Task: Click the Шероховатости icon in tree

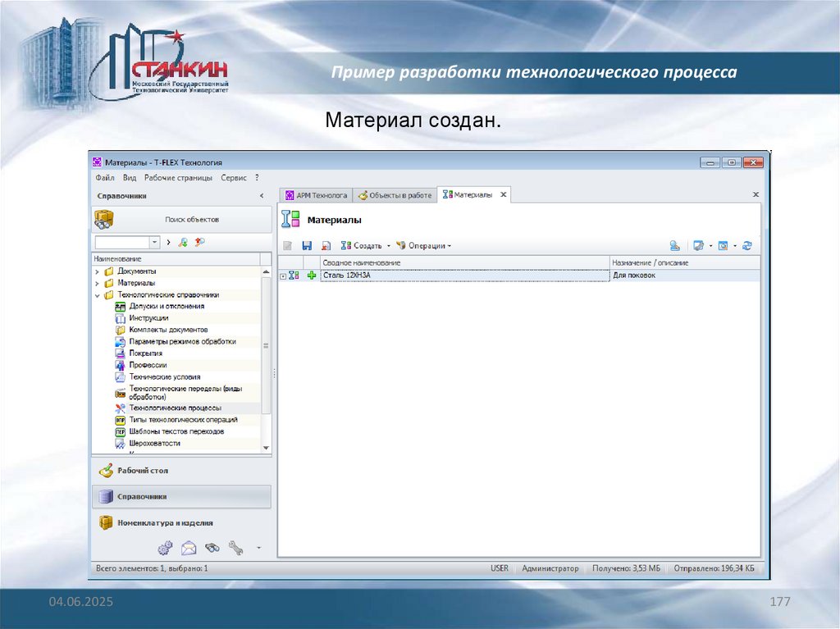Action: [x=121, y=444]
